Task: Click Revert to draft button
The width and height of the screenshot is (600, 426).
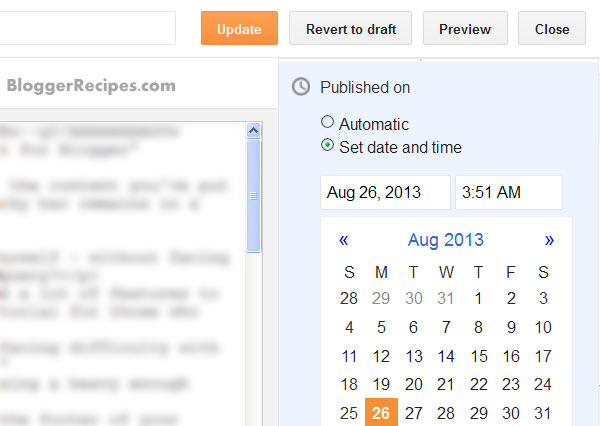Action: click(x=350, y=28)
